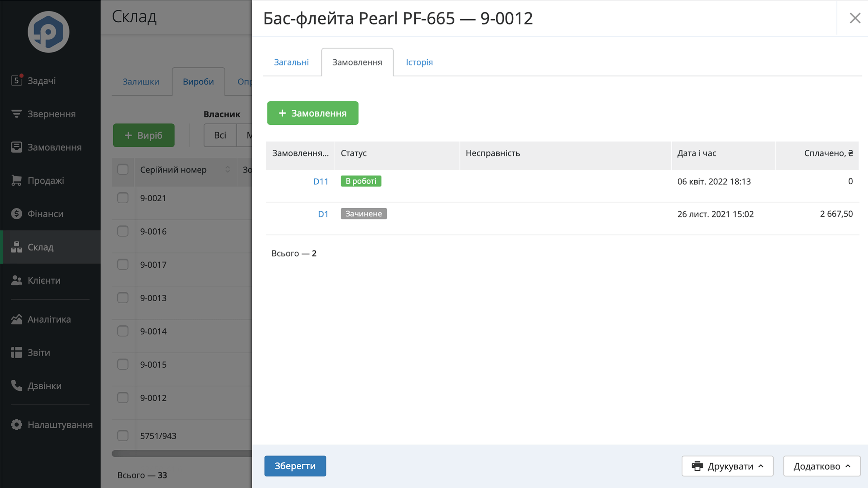Click the printer icon in Друкувати
The width and height of the screenshot is (868, 488).
click(697, 466)
